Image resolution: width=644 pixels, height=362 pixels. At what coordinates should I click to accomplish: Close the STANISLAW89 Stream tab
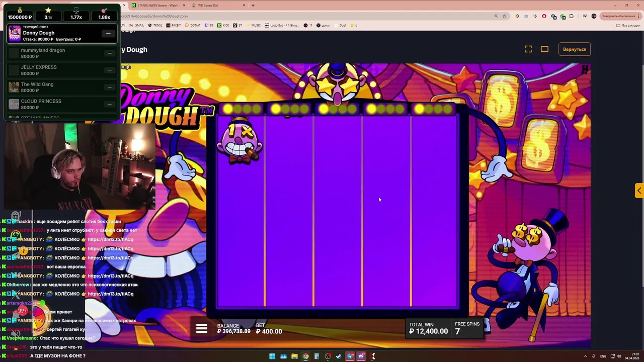pyautogui.click(x=184, y=5)
